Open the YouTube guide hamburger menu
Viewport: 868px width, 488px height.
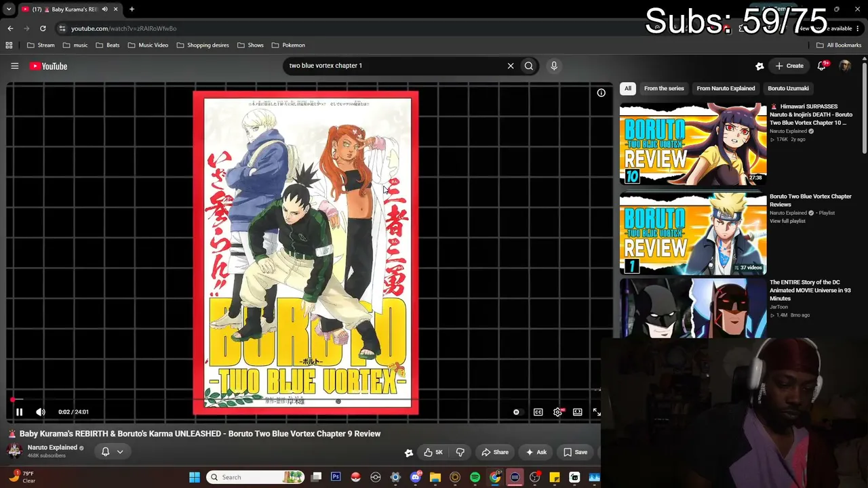tap(14, 66)
